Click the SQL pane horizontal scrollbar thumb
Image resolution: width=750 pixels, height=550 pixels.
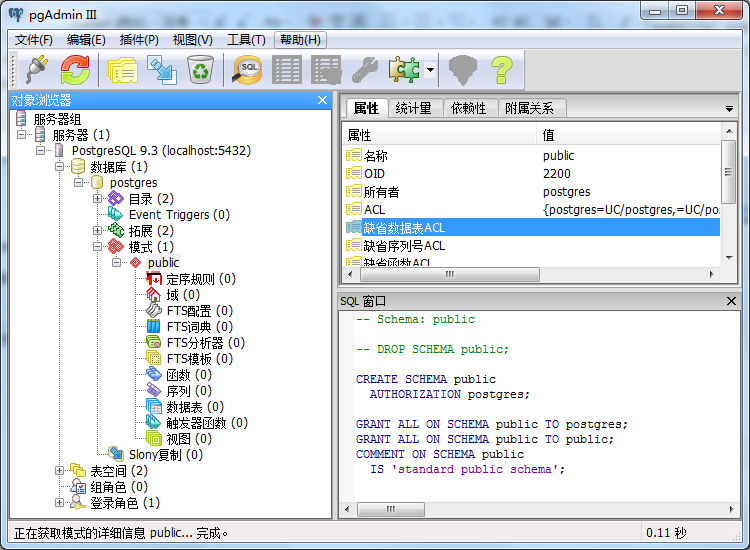pyautogui.click(x=391, y=509)
